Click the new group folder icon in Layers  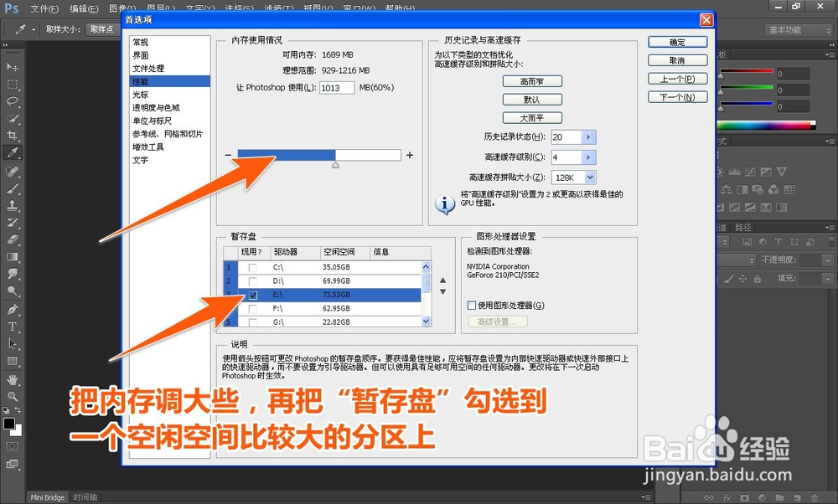(779, 497)
